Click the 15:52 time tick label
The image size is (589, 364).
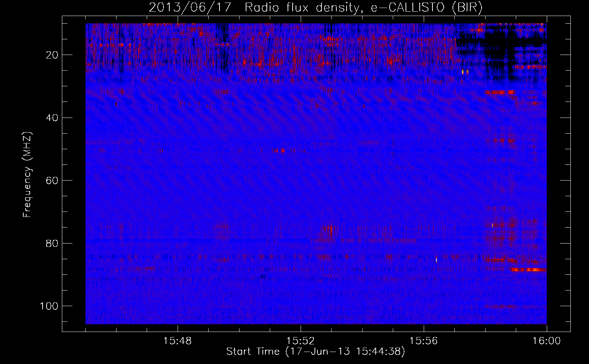[301, 341]
